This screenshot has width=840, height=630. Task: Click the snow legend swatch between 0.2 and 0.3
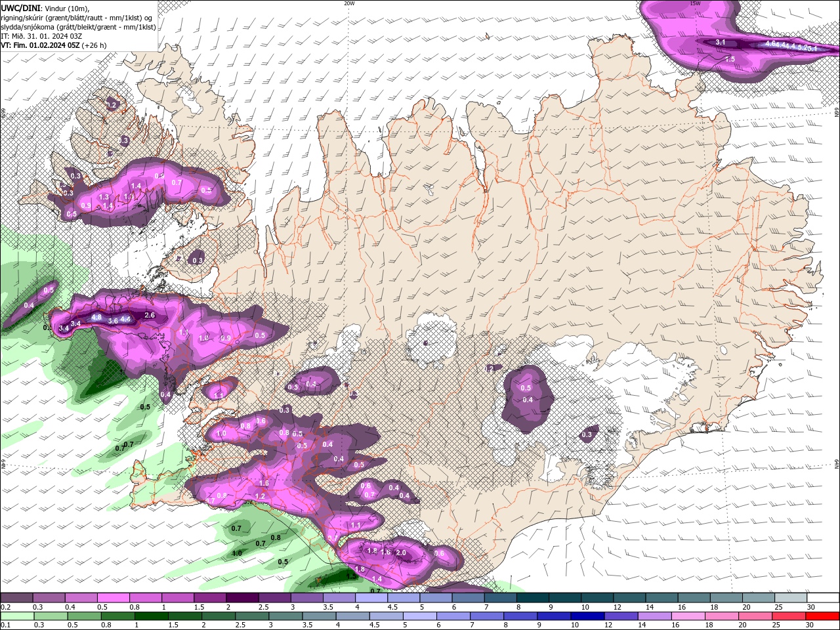[x=16, y=598]
